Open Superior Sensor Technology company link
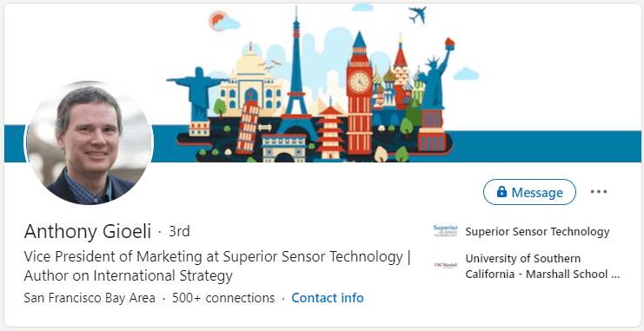644x331 pixels. [537, 232]
